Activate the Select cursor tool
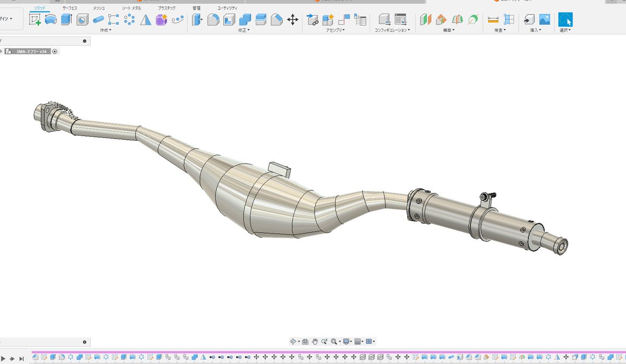 click(565, 20)
